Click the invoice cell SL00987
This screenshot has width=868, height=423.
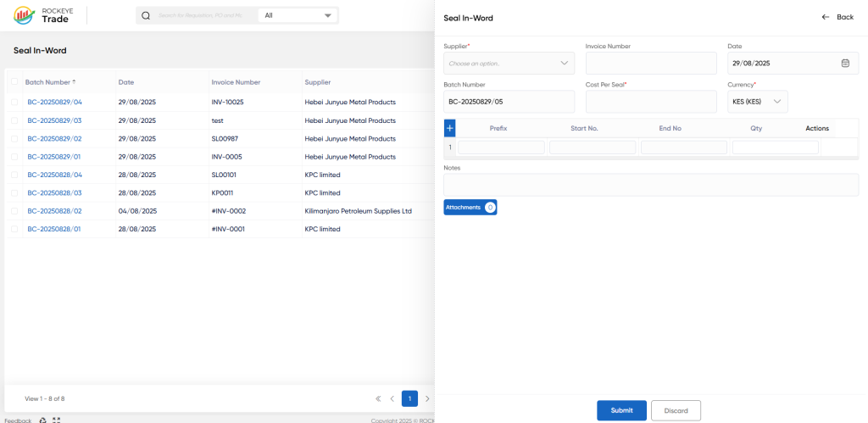(226, 138)
